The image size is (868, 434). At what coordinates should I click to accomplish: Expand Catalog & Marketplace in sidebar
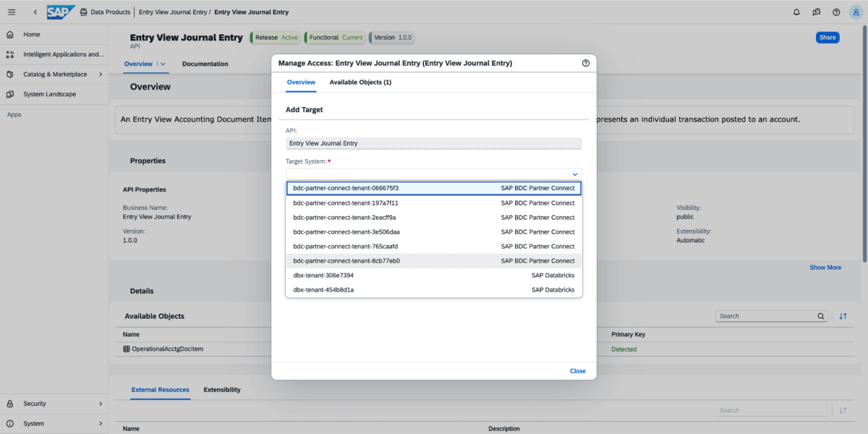[x=100, y=75]
